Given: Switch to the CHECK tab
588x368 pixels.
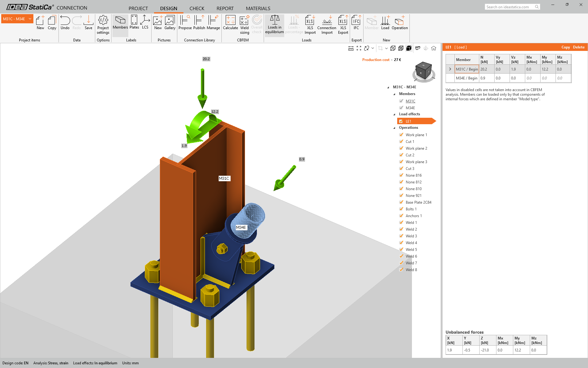Looking at the screenshot, I should [x=197, y=8].
